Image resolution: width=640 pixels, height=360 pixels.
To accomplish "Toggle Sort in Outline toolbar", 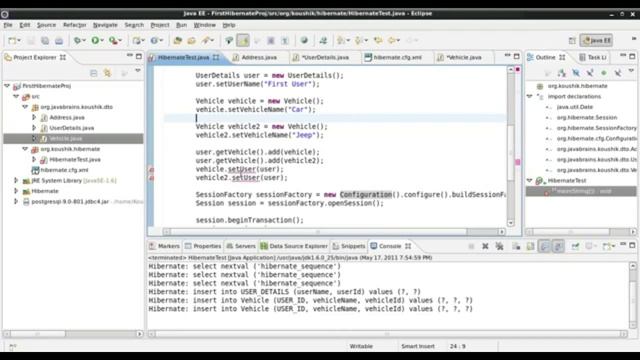I will tap(562, 73).
